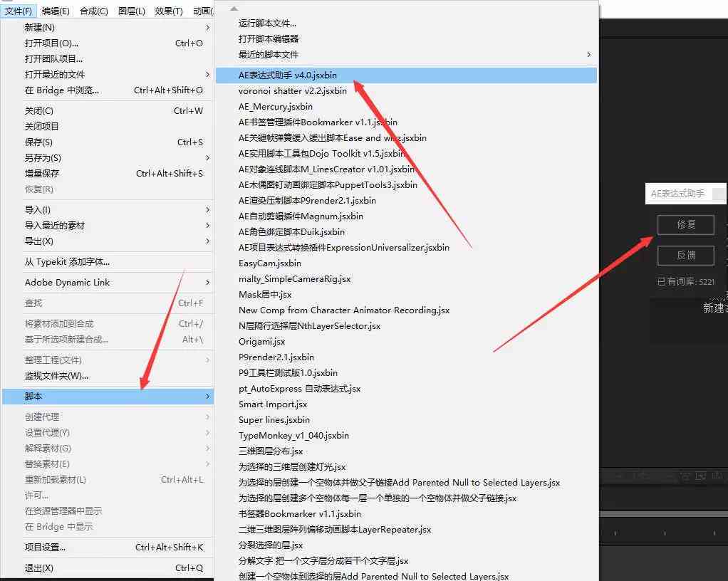This screenshot has height=581, width=728.
Task: Run Mask居中.jsx script
Action: coord(406,295)
